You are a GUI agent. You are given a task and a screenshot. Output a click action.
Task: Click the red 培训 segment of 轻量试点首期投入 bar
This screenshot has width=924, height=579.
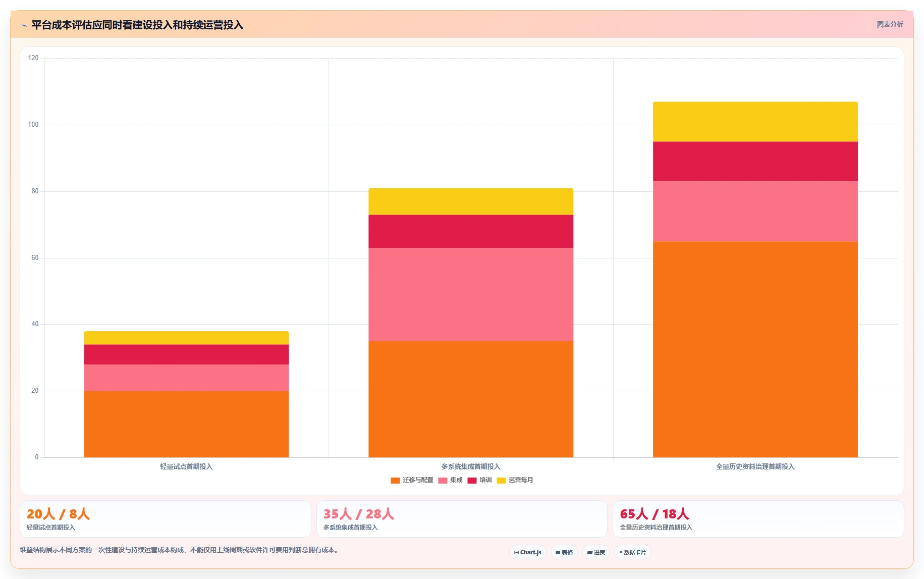coord(186,354)
